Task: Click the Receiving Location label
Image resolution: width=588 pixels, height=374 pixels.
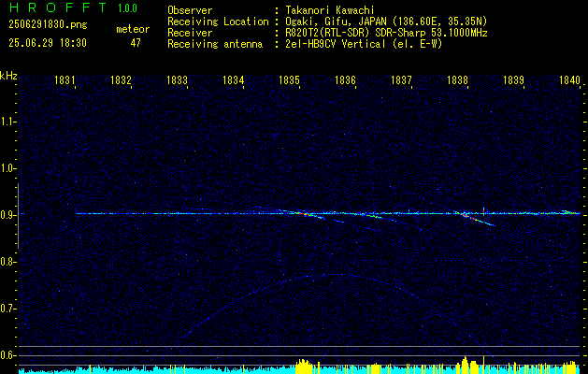Action: tap(218, 22)
